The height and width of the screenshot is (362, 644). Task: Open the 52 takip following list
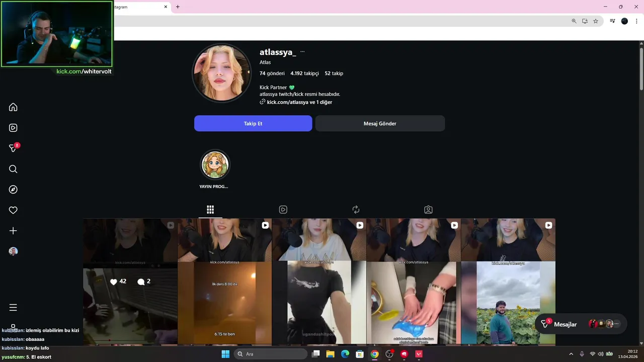click(x=334, y=73)
